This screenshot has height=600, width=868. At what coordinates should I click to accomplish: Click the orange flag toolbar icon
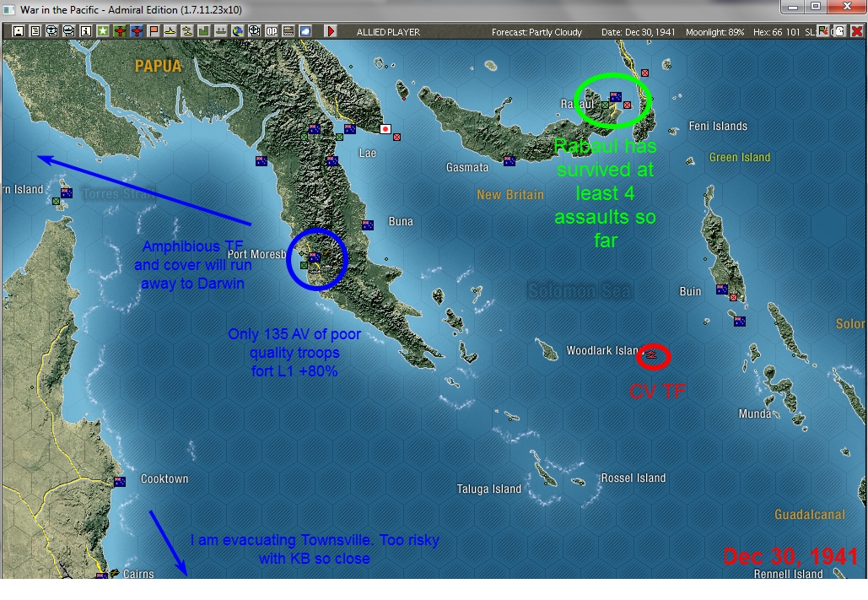click(154, 31)
